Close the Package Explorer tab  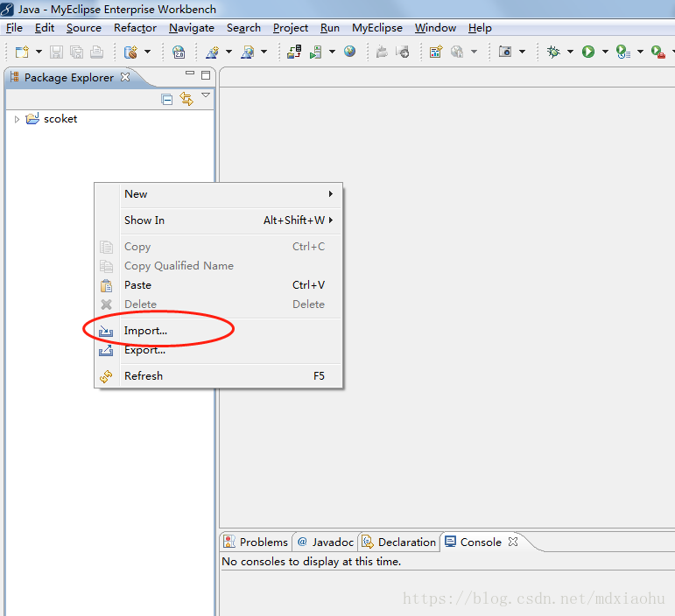coord(125,77)
